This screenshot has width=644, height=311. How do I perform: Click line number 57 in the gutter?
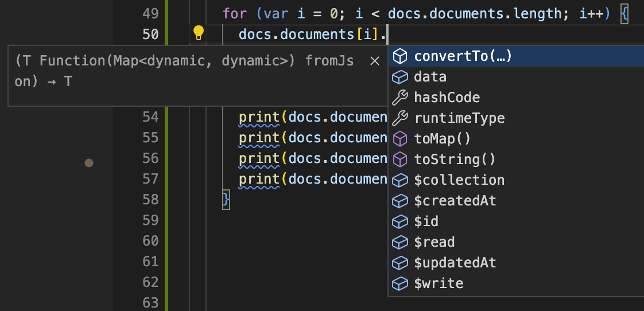[x=150, y=179]
